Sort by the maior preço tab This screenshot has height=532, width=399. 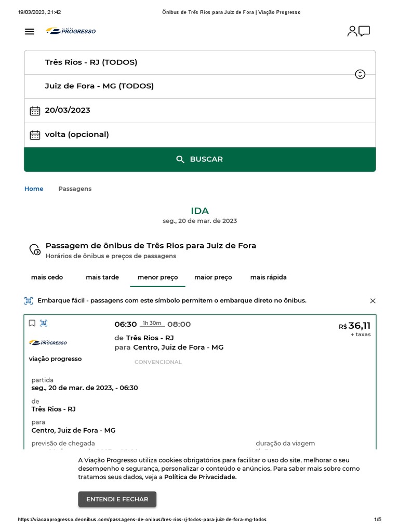(x=213, y=277)
